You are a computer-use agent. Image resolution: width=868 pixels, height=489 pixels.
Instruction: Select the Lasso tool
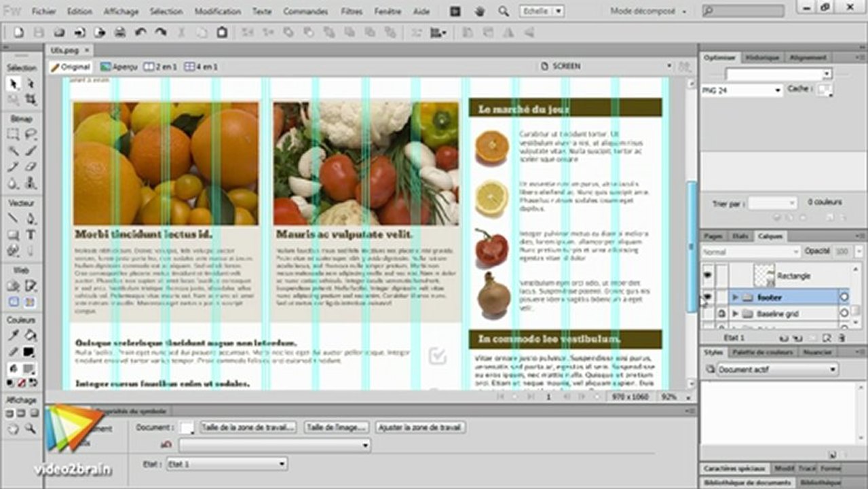click(31, 134)
